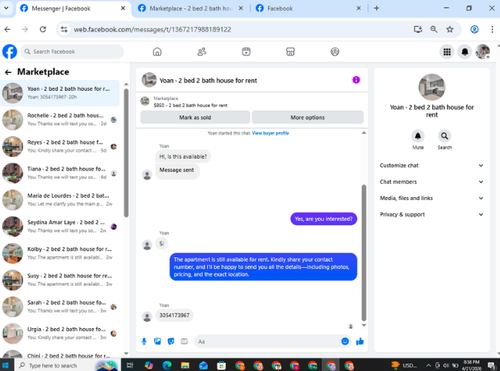
Task: Click the choose sticker icon
Action: (171, 341)
